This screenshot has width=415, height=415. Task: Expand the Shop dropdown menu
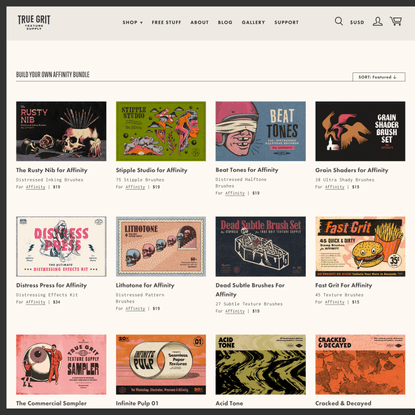tap(133, 22)
